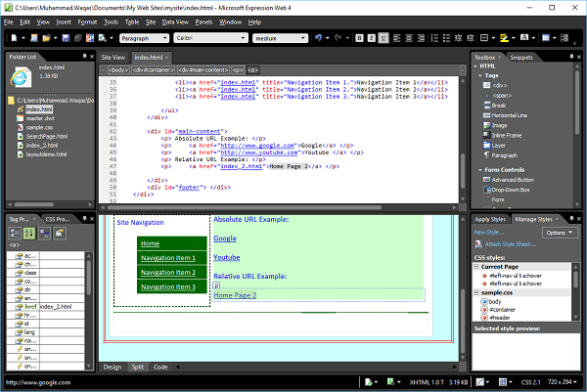Switch to Design view
The image size is (587, 392).
click(x=113, y=367)
